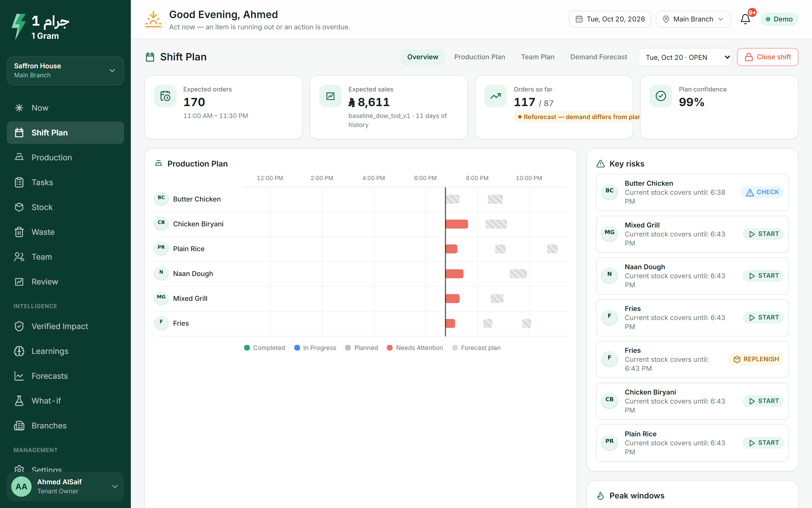Viewport: 812px width, 508px height.
Task: Open What-if in sidebar
Action: (x=65, y=401)
